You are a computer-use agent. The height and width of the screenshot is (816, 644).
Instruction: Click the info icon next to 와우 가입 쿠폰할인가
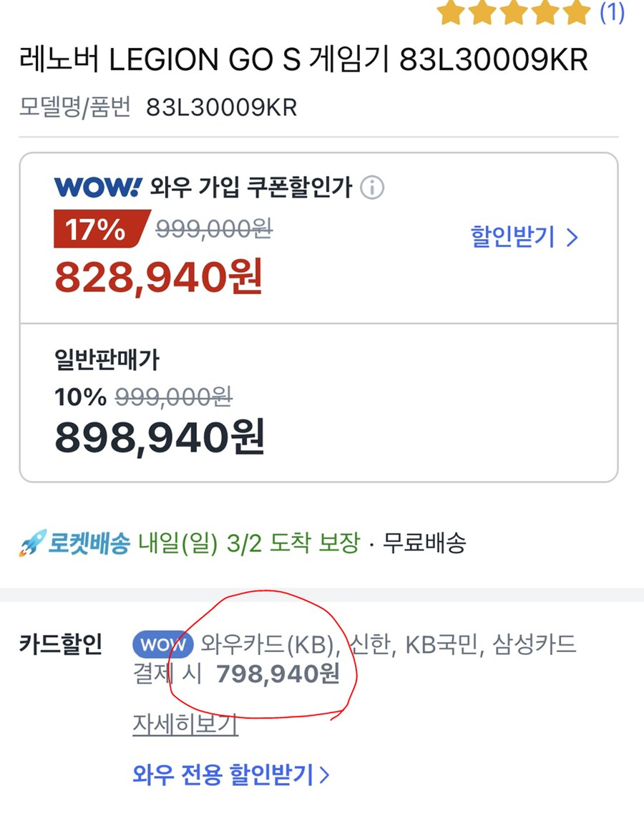tap(371, 187)
